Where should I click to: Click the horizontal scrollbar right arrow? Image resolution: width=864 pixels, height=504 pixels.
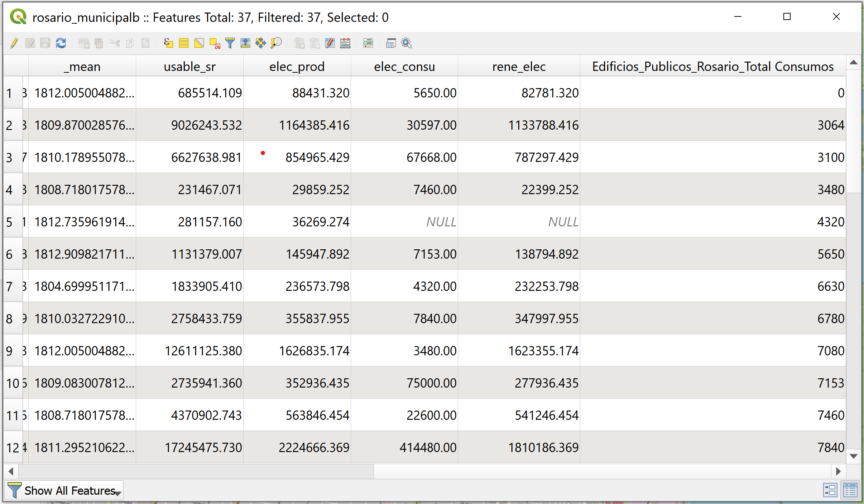838,471
